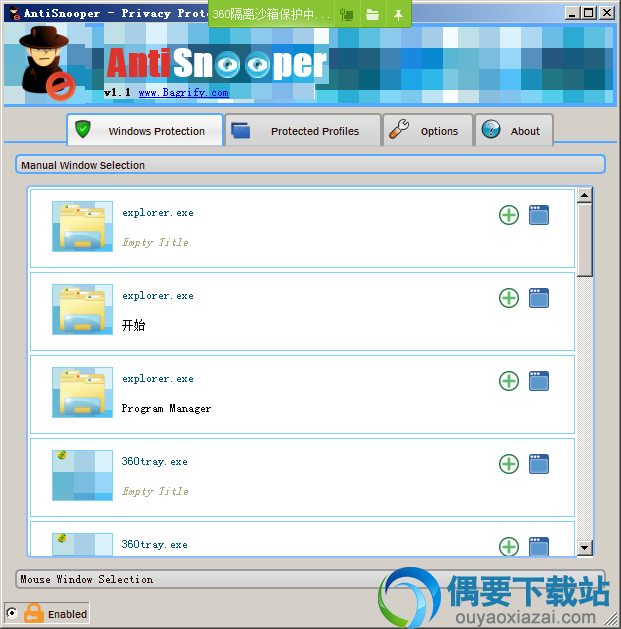Click explorer.exe folder thumbnail with Empty Title

pyautogui.click(x=82, y=227)
